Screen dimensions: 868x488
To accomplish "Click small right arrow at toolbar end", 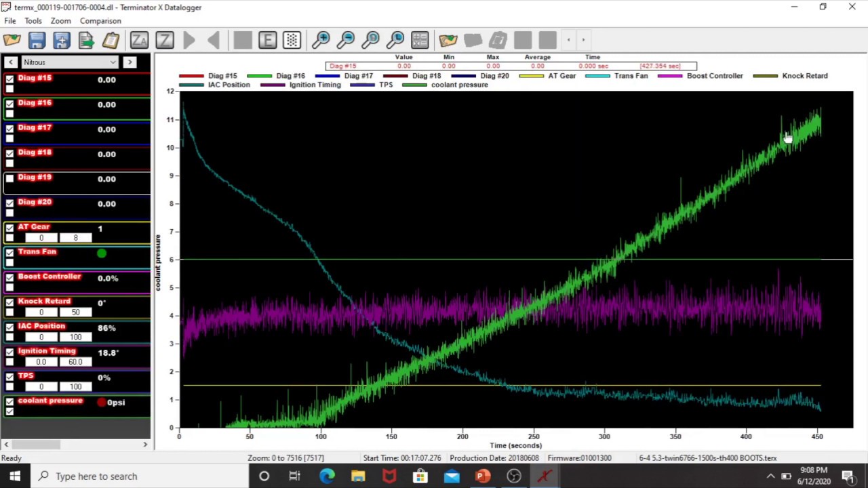I will 583,40.
